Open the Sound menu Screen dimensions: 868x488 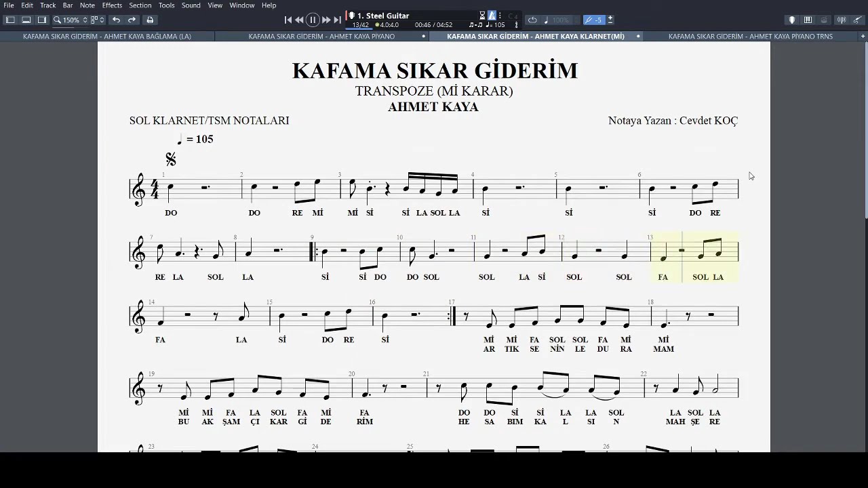(x=191, y=5)
